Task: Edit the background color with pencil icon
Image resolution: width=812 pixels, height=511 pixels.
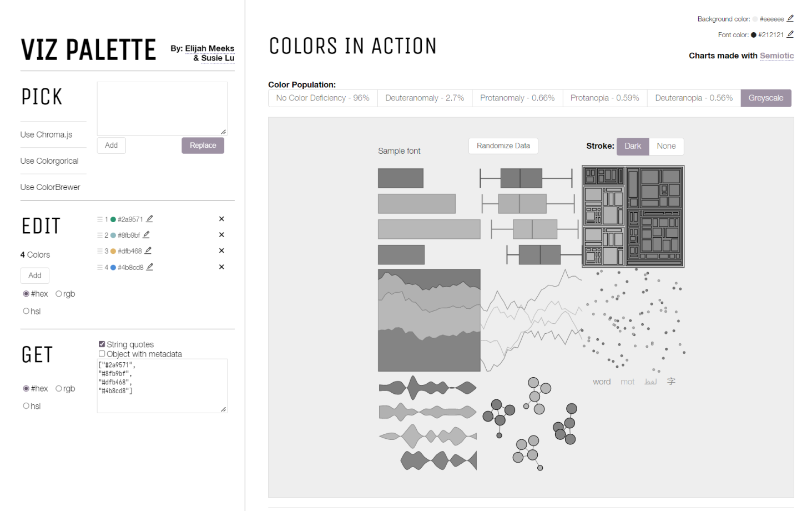Action: click(790, 18)
